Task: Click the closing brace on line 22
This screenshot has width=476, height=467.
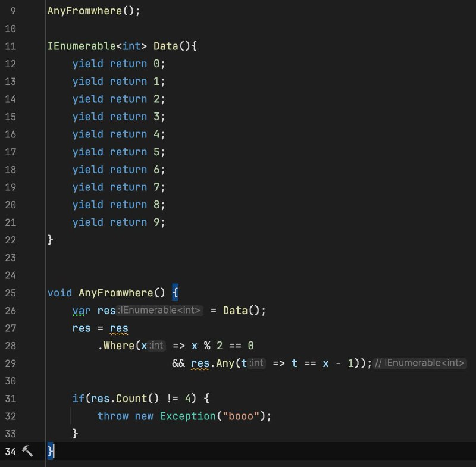Action: pyautogui.click(x=51, y=240)
